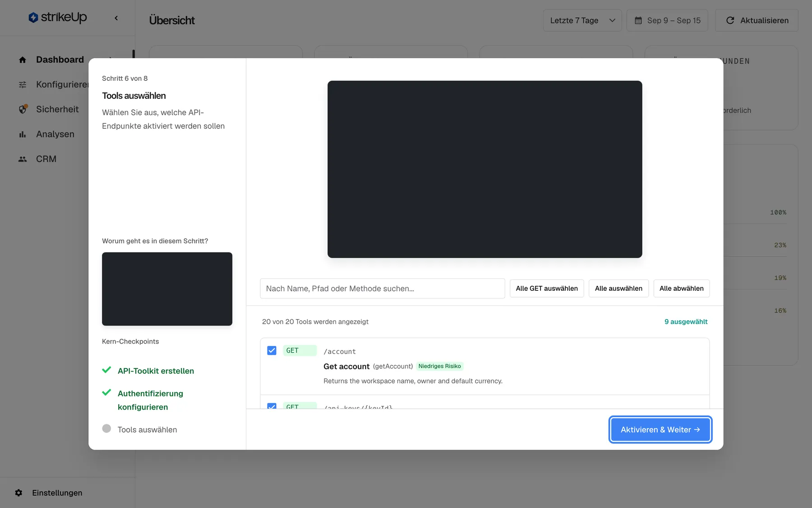The height and width of the screenshot is (508, 812).
Task: Click the Authentifizierung konfigurieren checkpoint
Action: [x=150, y=400]
